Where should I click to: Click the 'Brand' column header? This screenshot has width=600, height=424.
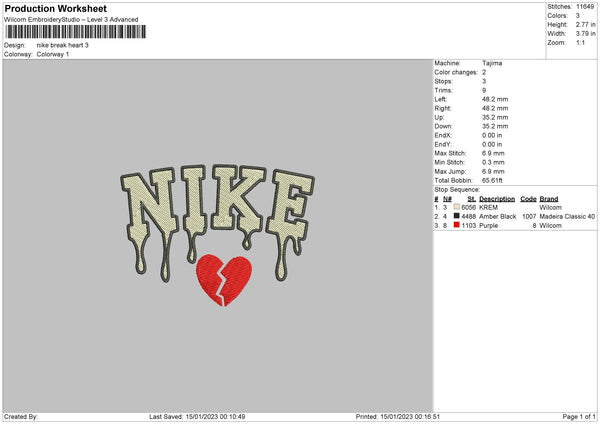click(549, 199)
